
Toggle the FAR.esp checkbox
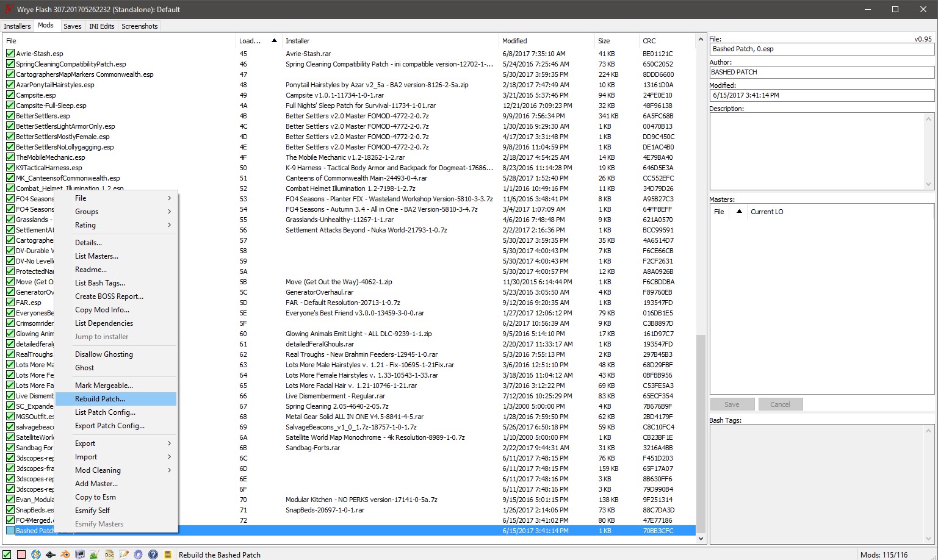pos(10,303)
